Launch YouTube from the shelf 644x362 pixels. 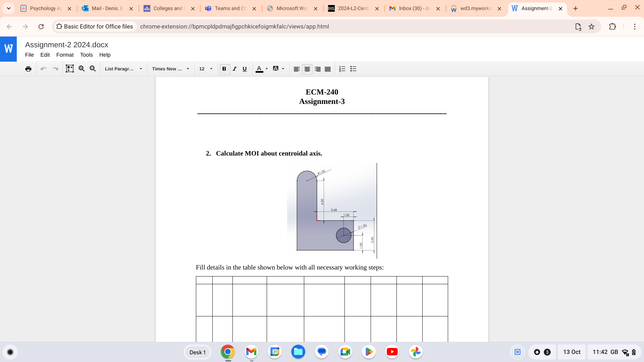[392, 352]
